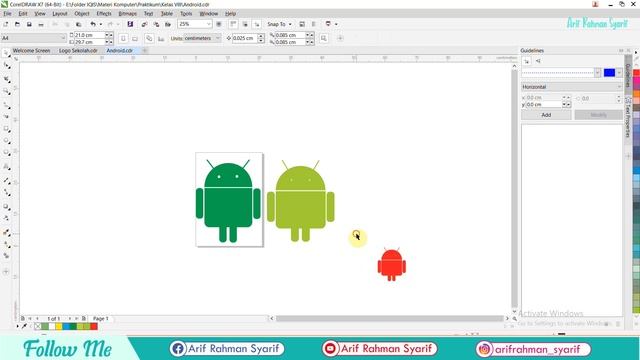Switch to the Logo Sekolah.cdr tab
Viewport: 640px width, 360px height.
[78, 51]
